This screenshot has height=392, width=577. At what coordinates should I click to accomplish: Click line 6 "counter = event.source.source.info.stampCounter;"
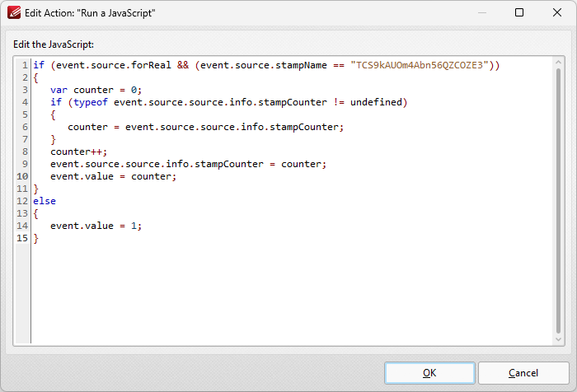tap(206, 127)
